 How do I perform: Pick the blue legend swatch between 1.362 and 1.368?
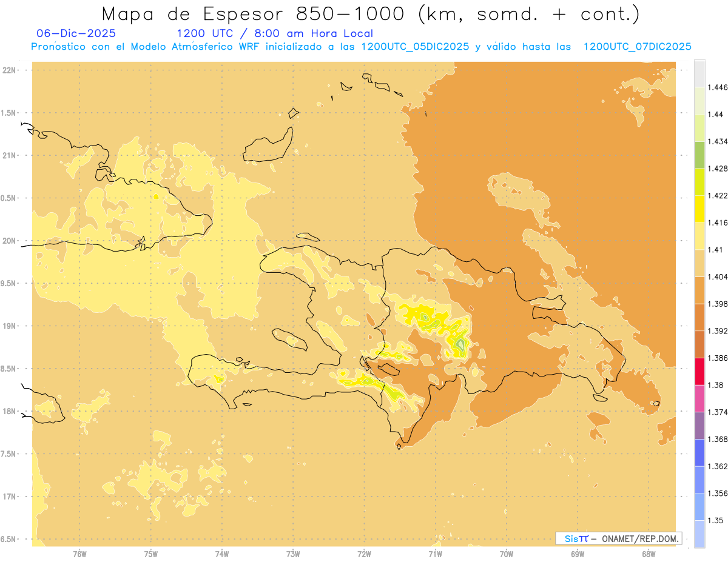click(699, 453)
